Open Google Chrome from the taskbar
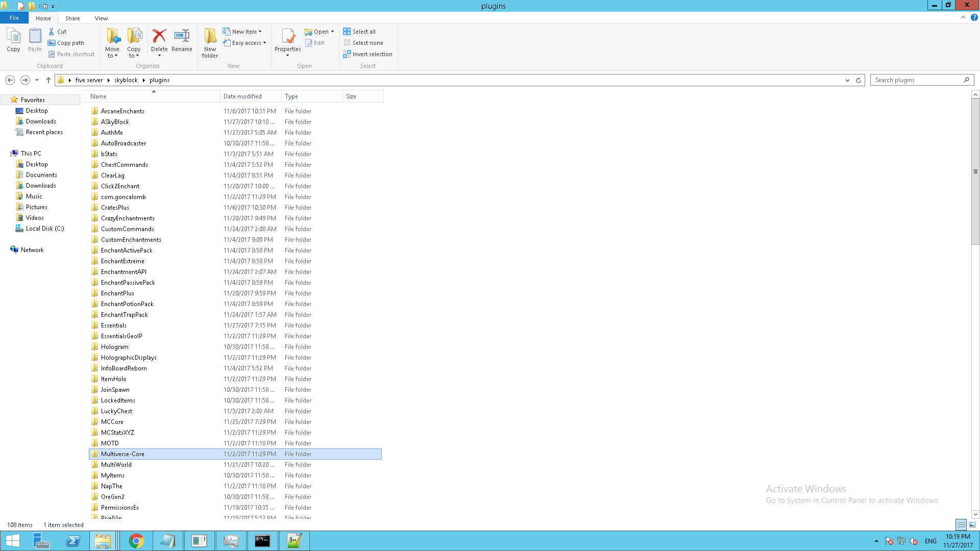Screen dimensions: 980x551 (136, 541)
